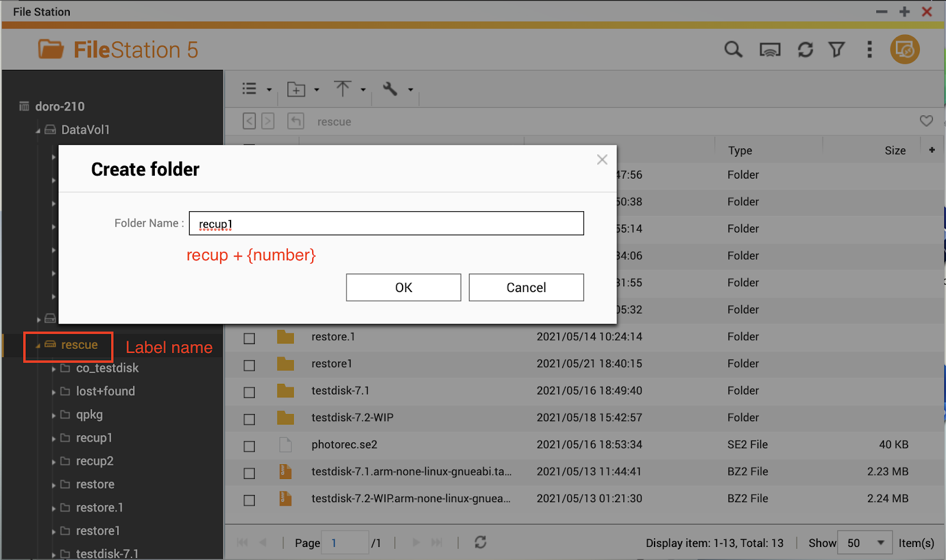Click the testdisk-7.2-WIP folder icon in list

point(286,418)
